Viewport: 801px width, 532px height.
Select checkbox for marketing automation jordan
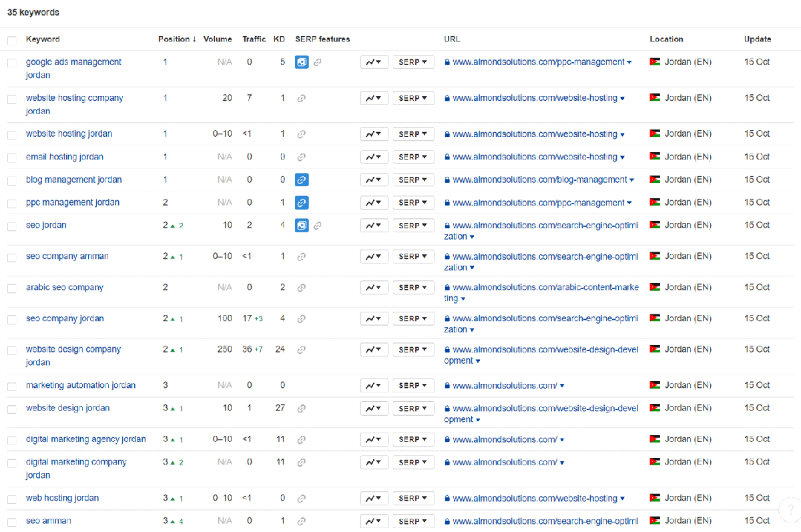pos(12,386)
